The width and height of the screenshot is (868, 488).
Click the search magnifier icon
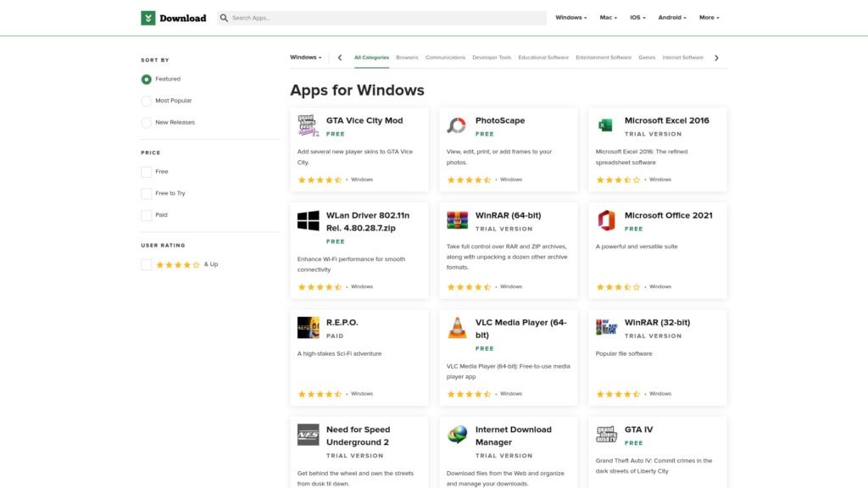(x=224, y=18)
